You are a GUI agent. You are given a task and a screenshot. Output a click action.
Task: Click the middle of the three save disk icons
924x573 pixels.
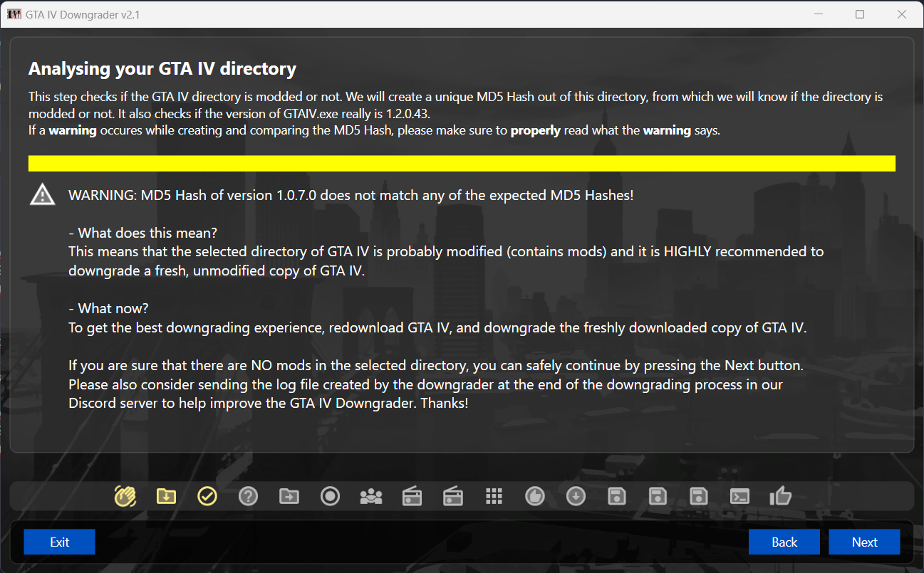[x=658, y=495]
